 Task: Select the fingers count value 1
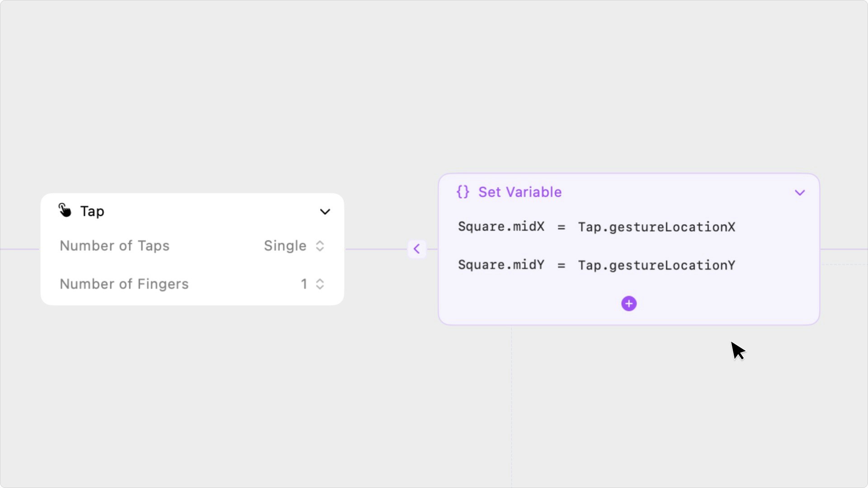pos(304,284)
